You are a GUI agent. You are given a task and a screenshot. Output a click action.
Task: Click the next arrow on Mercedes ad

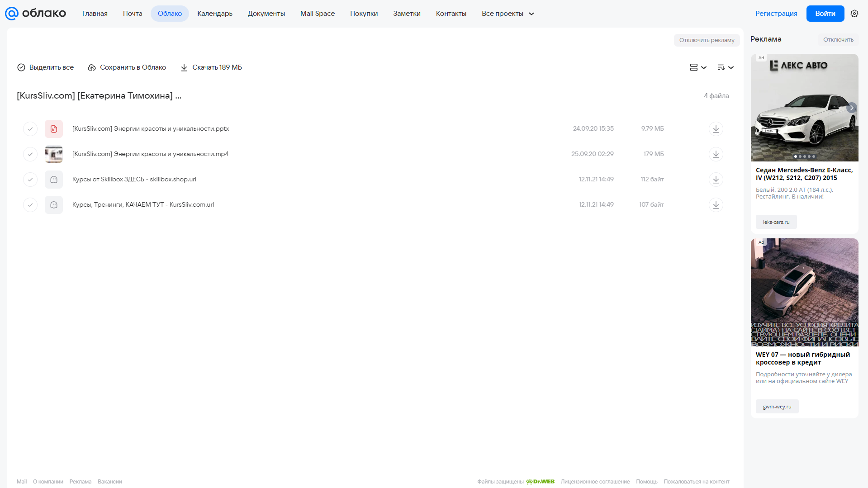pos(851,108)
